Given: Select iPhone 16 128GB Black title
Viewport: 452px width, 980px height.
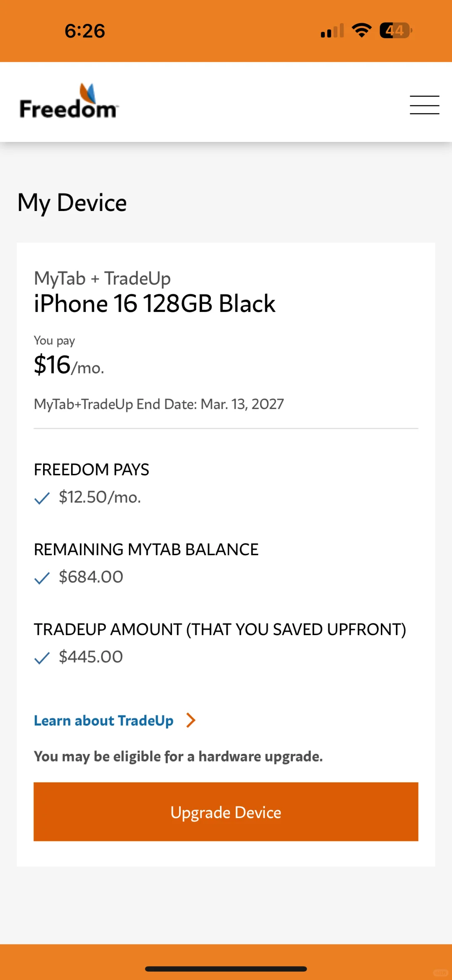Looking at the screenshot, I should tap(154, 304).
